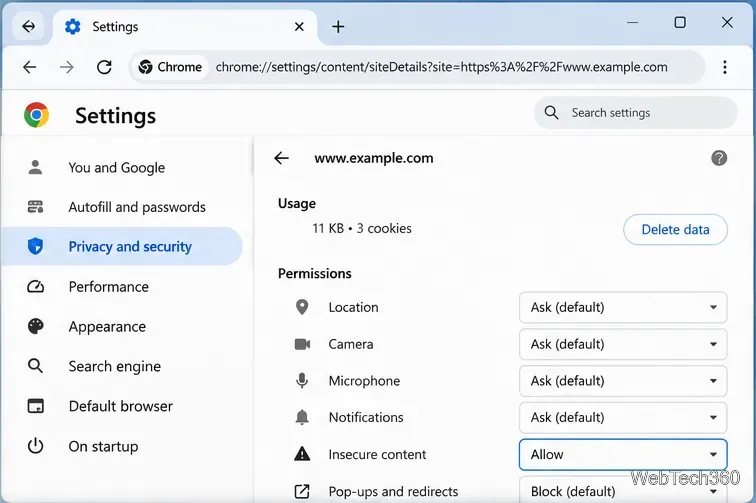The width and height of the screenshot is (756, 503).
Task: Click the Microphone icon
Action: click(x=302, y=381)
